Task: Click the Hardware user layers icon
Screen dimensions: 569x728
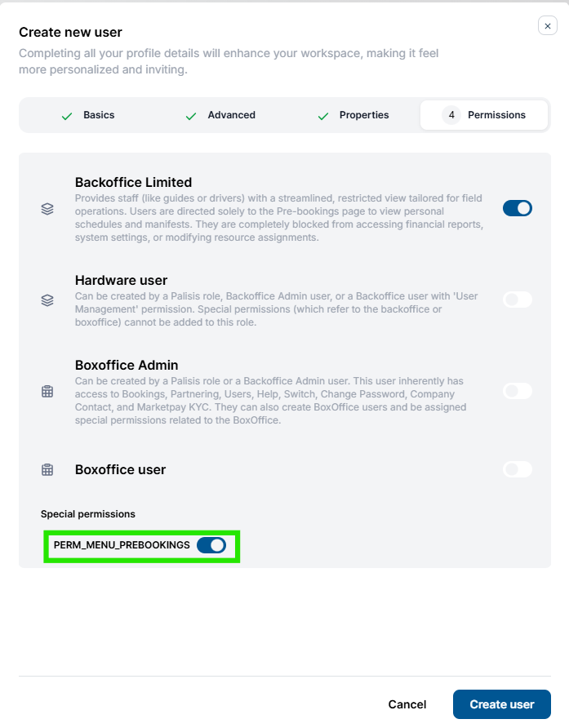Action: click(47, 300)
